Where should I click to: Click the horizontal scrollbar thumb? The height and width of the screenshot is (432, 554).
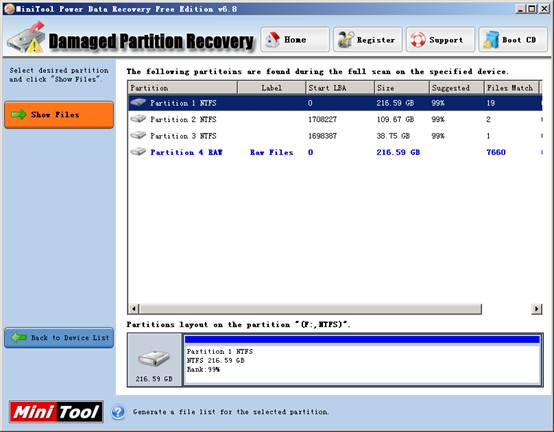(x=310, y=309)
